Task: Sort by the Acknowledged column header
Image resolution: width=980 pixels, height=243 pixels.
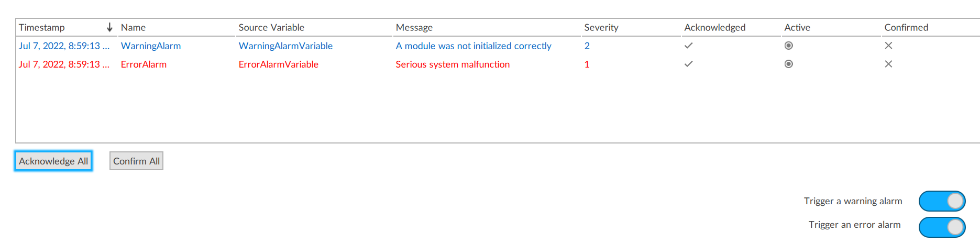Action: (714, 27)
